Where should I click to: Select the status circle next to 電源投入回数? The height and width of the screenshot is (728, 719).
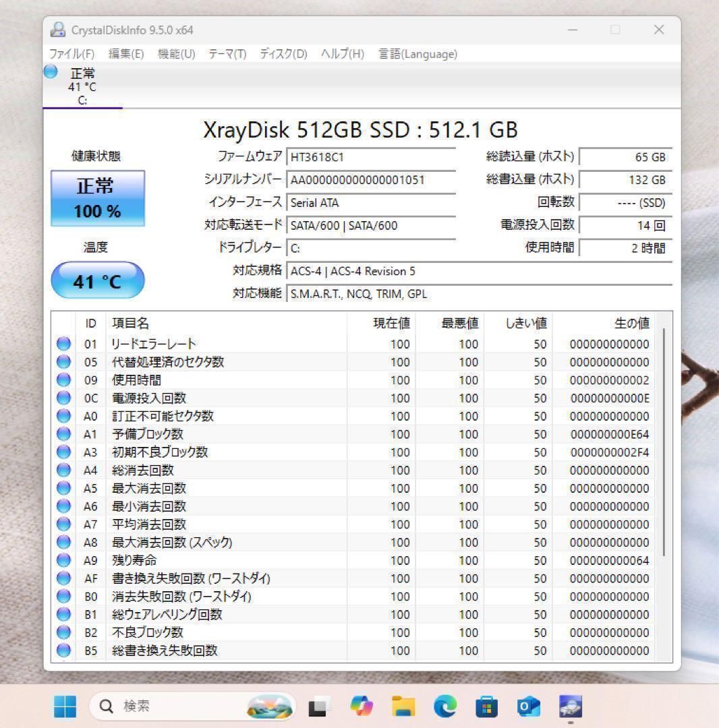point(63,398)
